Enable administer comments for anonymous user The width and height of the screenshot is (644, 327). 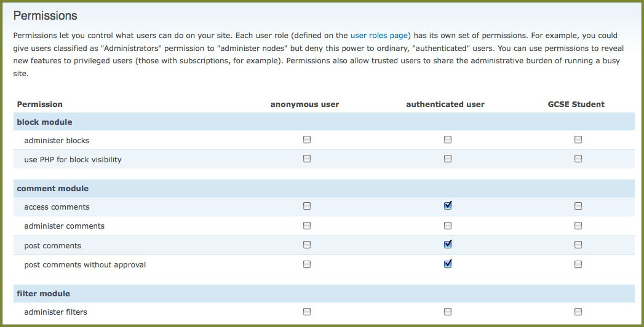(307, 226)
